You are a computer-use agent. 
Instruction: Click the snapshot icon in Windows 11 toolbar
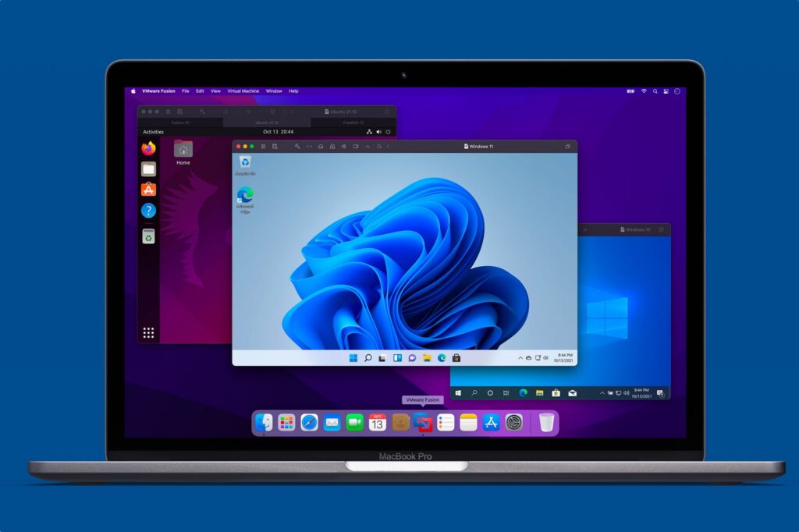(275, 147)
